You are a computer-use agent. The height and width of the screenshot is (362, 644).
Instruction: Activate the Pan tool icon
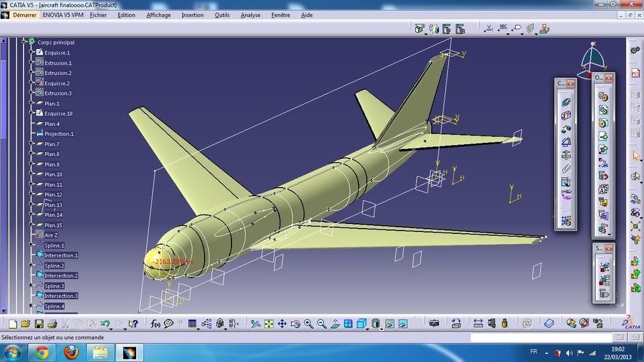point(282,324)
